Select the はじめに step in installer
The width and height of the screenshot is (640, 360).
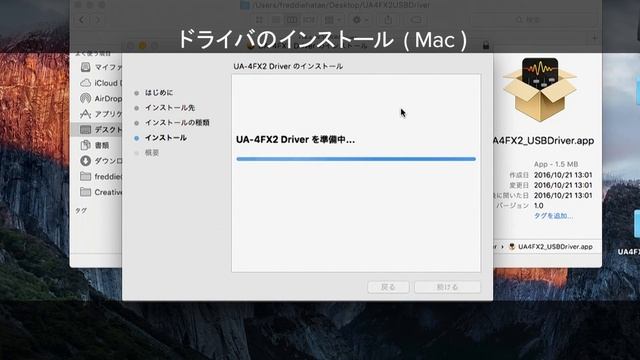pyautogui.click(x=159, y=93)
